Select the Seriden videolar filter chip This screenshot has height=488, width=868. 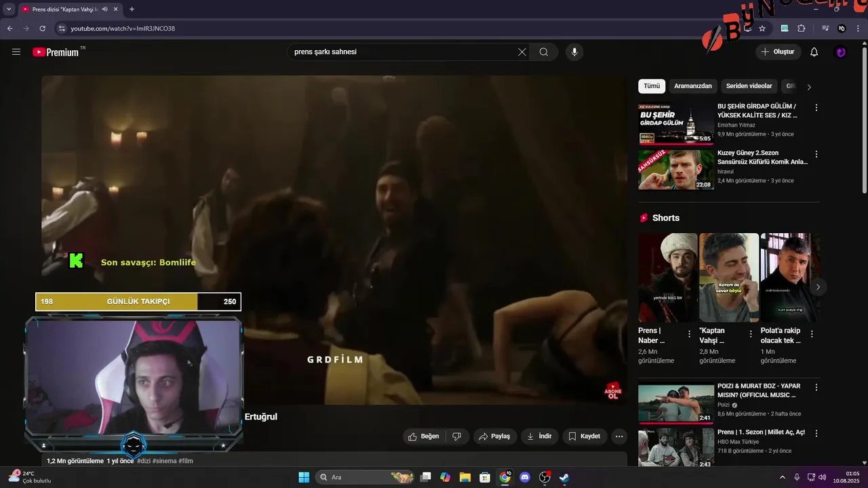tap(749, 86)
